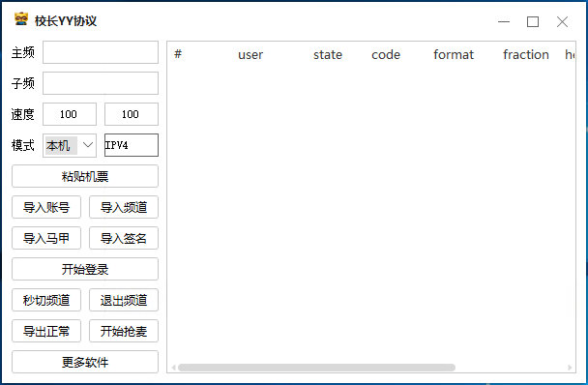Click the # column header
The height and width of the screenshot is (385, 588).
(178, 54)
